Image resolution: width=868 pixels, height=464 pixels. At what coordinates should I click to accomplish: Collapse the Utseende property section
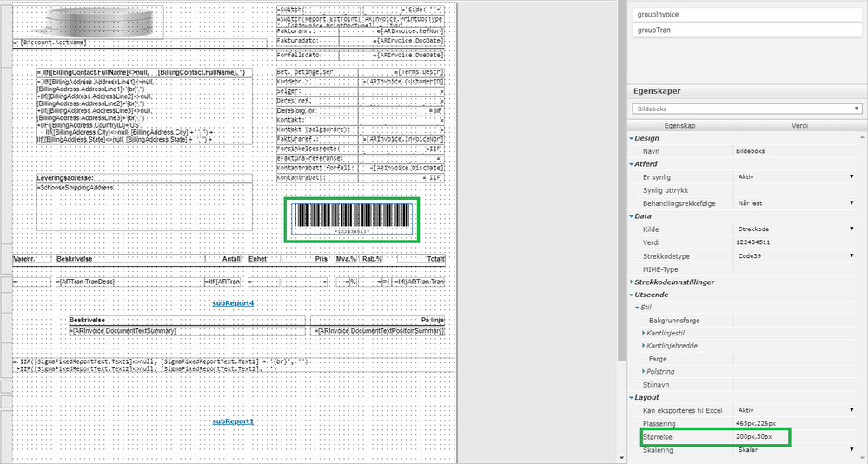631,295
